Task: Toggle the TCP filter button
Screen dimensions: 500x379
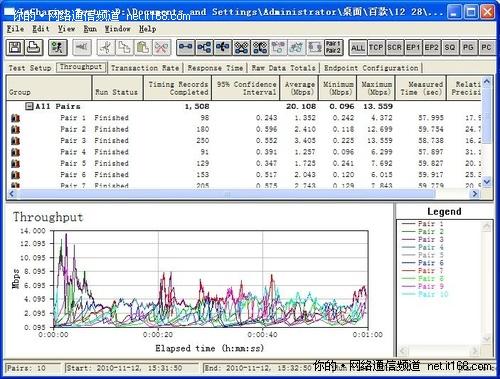Action: 376,48
